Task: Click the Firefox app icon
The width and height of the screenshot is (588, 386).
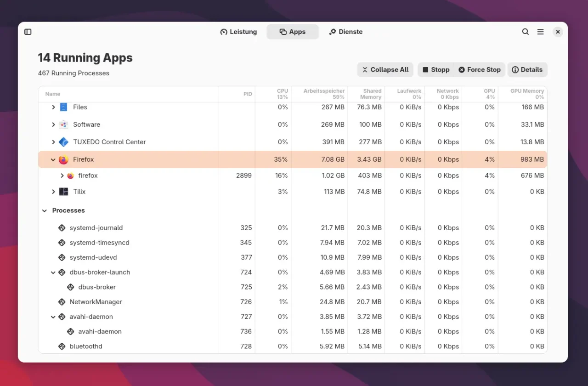Action: [x=63, y=159]
